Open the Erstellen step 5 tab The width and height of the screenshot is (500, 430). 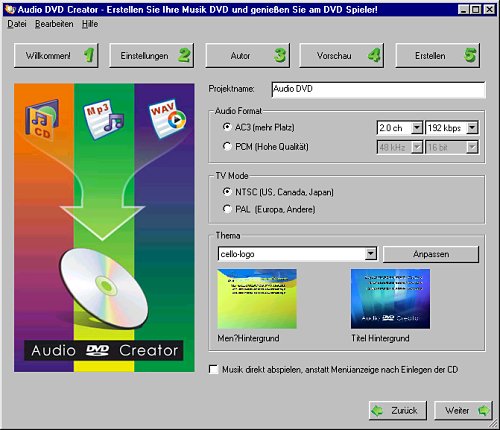(x=438, y=55)
